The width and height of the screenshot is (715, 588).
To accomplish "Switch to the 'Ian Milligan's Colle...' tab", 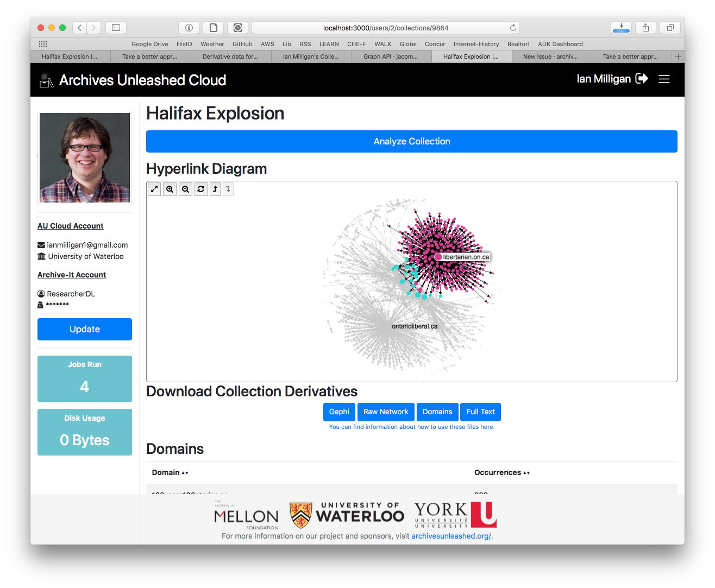I will click(311, 56).
